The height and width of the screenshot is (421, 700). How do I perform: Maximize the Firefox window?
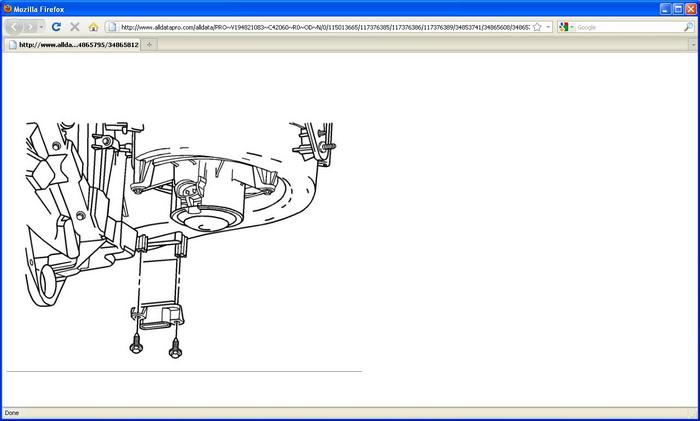coord(678,9)
